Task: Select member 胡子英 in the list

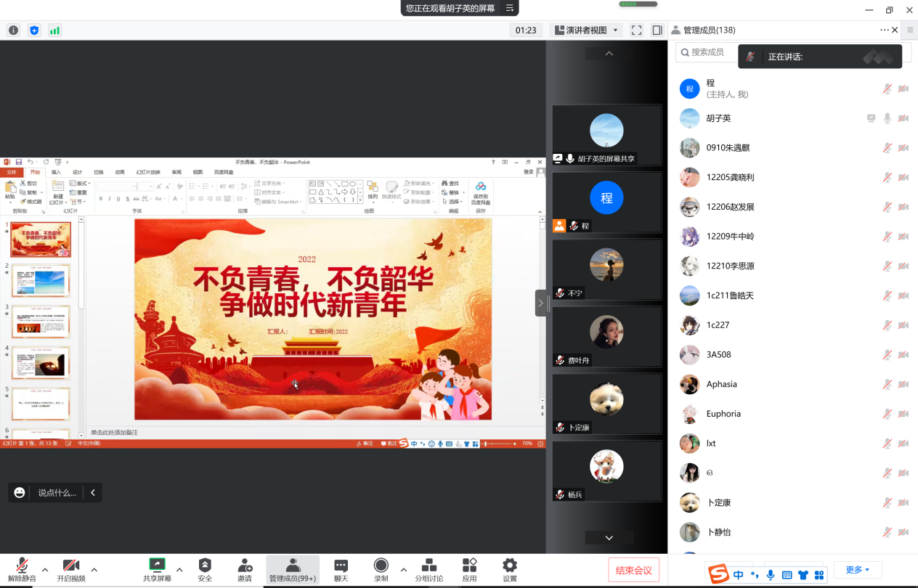Action: (x=718, y=118)
